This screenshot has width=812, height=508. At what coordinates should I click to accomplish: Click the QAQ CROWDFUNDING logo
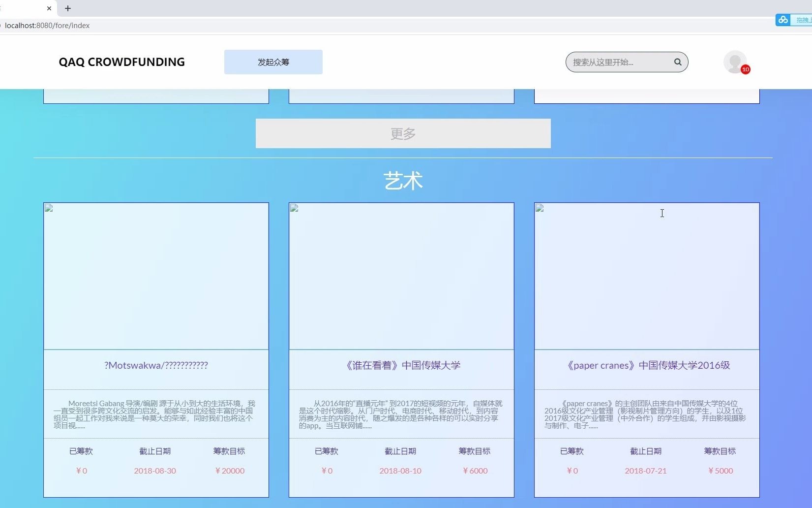122,62
